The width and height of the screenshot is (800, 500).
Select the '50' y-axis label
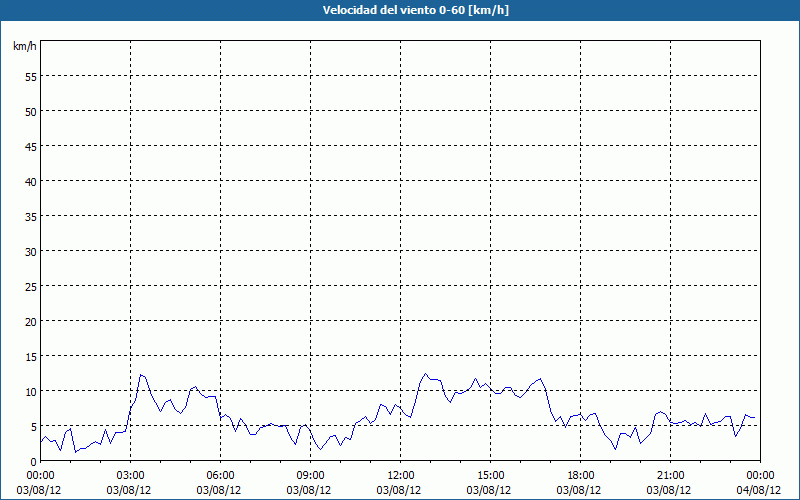31,111
